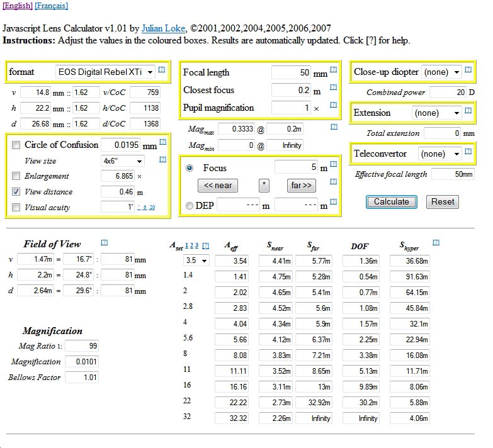Click the far >> focus button

pyautogui.click(x=301, y=186)
